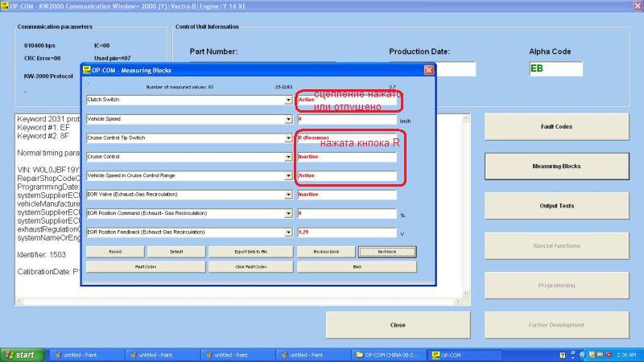This screenshot has width=644, height=362.
Task: Expand the EGR Valve parameter dropdown
Action: [x=288, y=195]
